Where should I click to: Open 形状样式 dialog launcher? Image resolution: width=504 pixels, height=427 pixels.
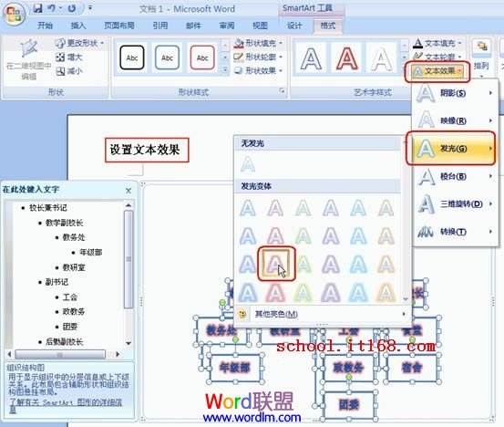[282, 91]
